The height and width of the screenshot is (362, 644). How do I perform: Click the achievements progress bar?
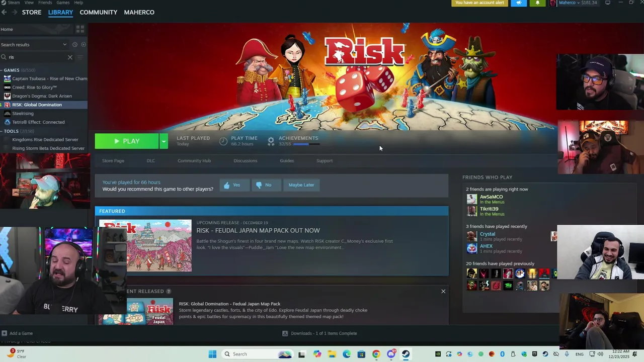tap(306, 144)
